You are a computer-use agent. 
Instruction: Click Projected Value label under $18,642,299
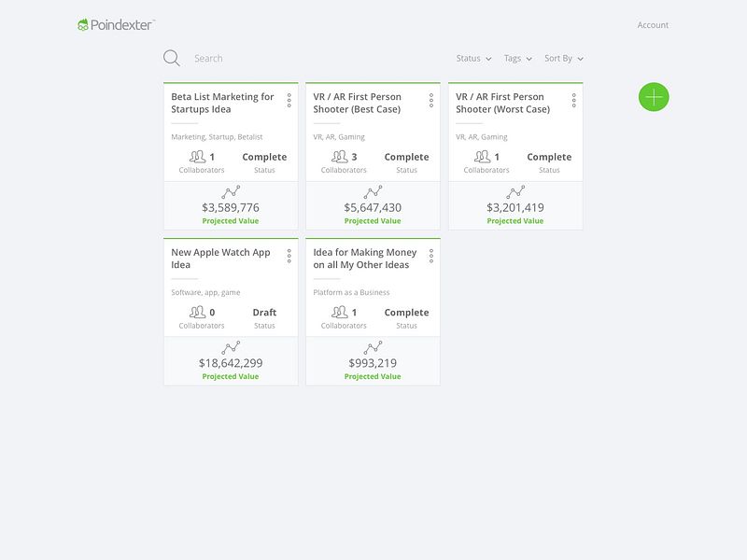click(x=231, y=376)
